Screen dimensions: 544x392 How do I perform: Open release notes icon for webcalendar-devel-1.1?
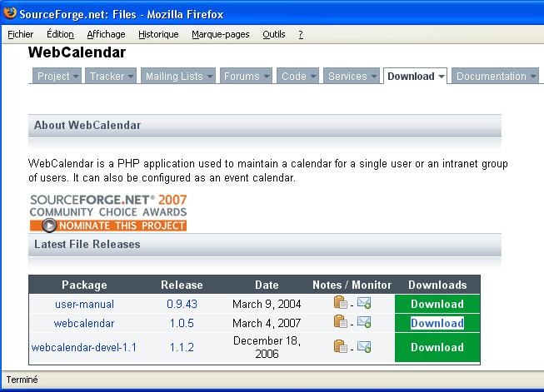341,346
